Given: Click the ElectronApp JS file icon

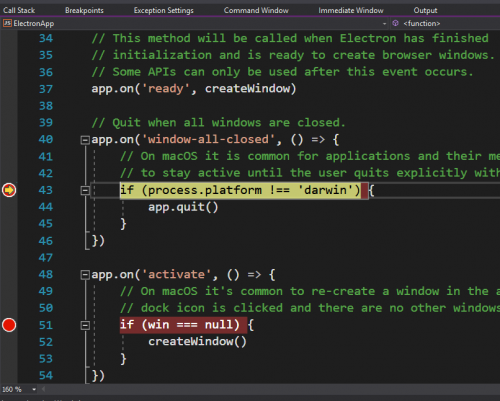Looking at the screenshot, I should 7,23.
